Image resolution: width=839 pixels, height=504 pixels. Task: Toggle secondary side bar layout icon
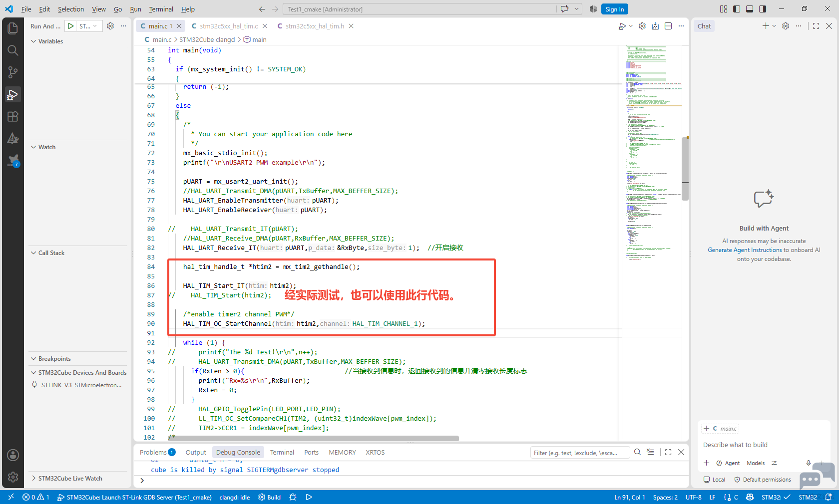coord(763,9)
